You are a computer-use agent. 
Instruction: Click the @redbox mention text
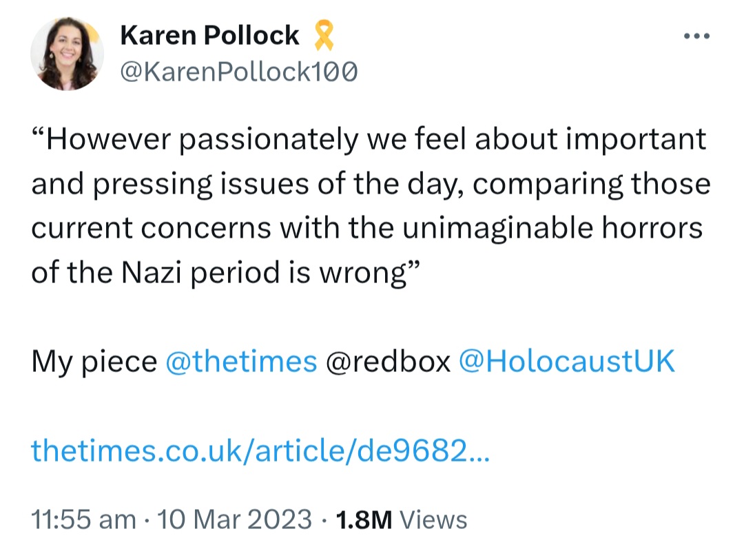[388, 361]
